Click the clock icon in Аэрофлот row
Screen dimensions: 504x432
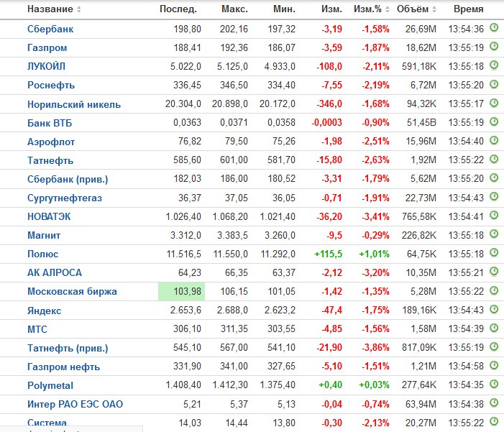pos(494,140)
